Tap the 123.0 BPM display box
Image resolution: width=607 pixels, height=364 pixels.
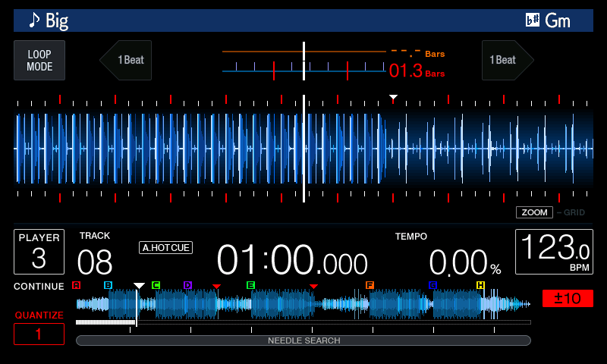click(x=554, y=252)
